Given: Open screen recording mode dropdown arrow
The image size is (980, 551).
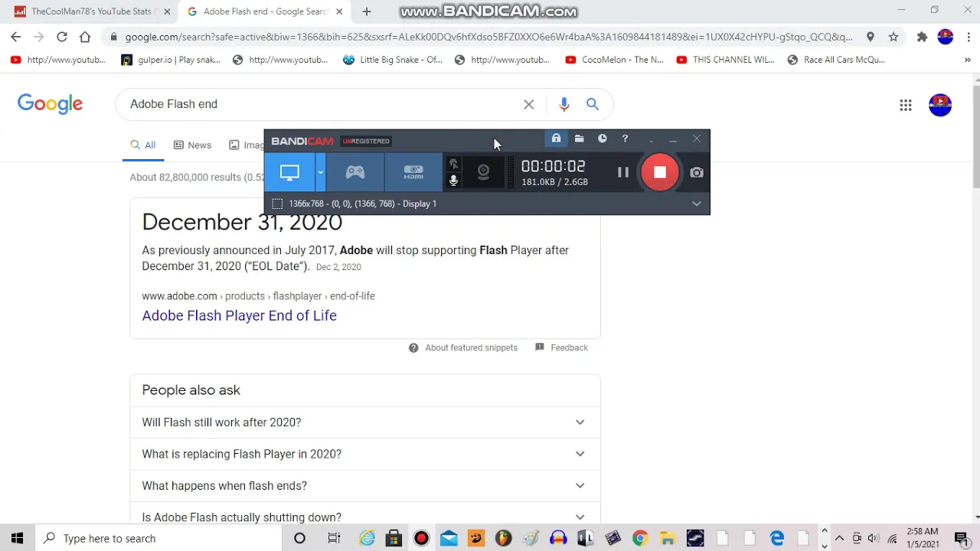Looking at the screenshot, I should (x=321, y=173).
